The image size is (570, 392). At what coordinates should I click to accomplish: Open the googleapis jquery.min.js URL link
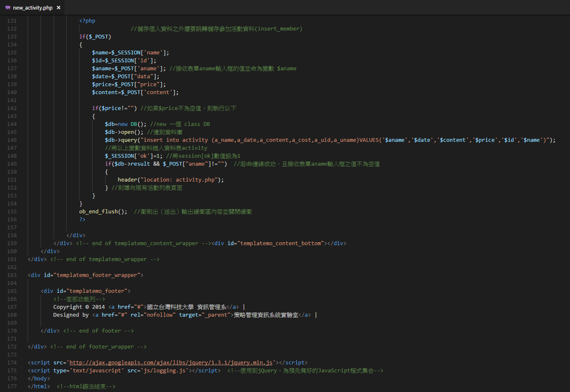tap(171, 362)
